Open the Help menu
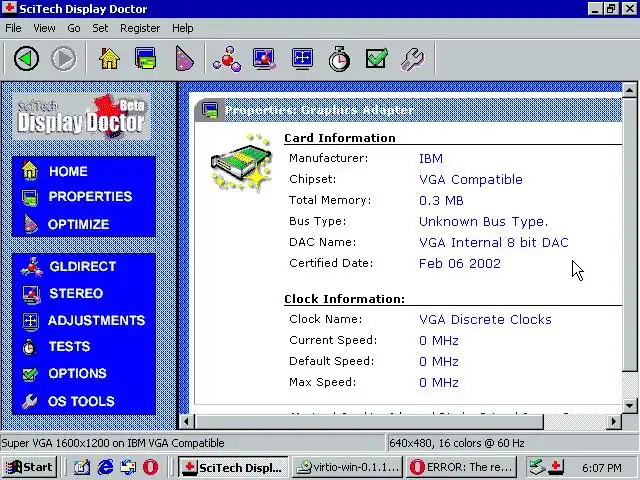The width and height of the screenshot is (640, 480). click(x=182, y=28)
